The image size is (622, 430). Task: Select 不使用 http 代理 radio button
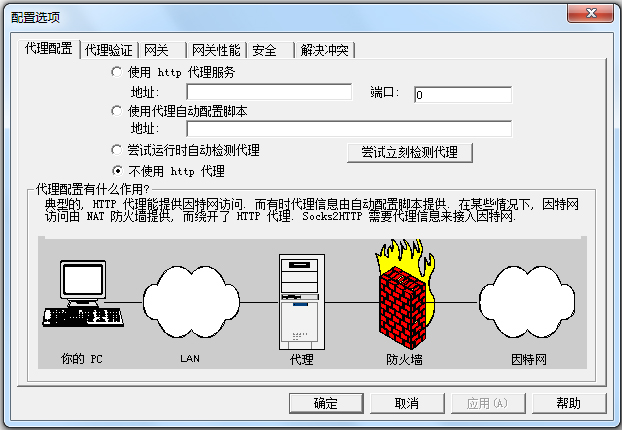click(x=117, y=171)
